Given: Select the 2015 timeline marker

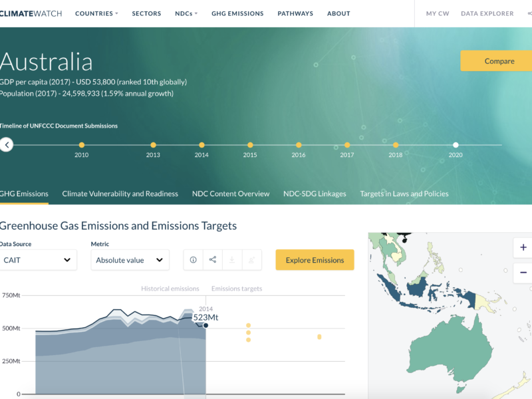Looking at the screenshot, I should (250, 145).
